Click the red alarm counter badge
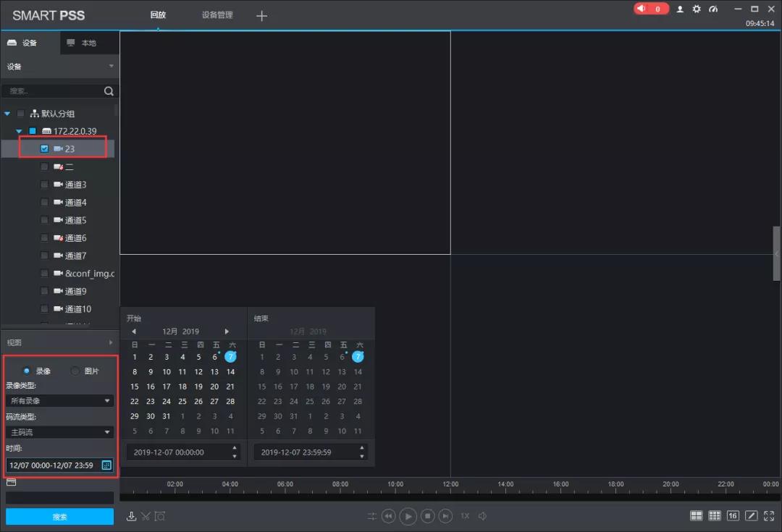The height and width of the screenshot is (532, 782). pos(651,9)
